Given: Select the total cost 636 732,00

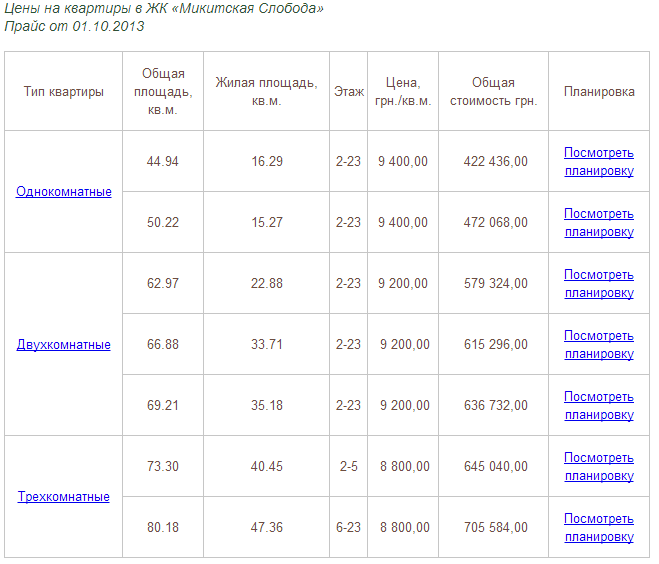Looking at the screenshot, I should pyautogui.click(x=496, y=405).
